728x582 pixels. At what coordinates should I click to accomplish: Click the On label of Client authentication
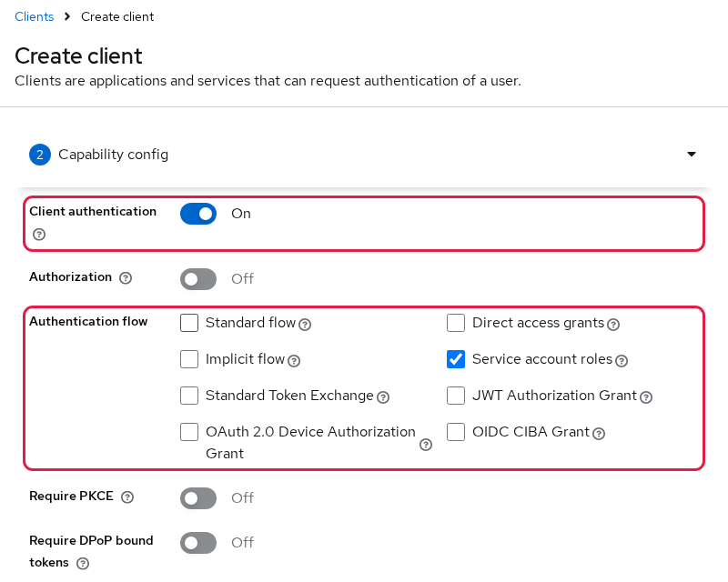[241, 214]
